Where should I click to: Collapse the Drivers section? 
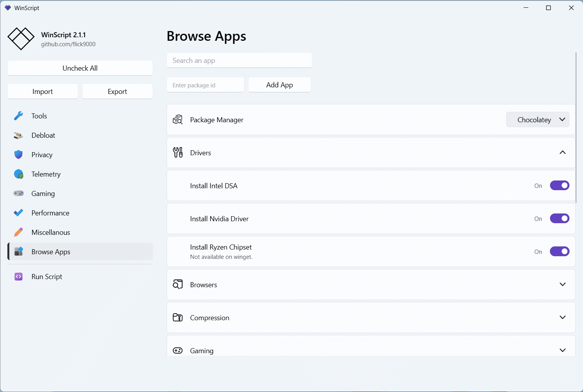tap(562, 153)
